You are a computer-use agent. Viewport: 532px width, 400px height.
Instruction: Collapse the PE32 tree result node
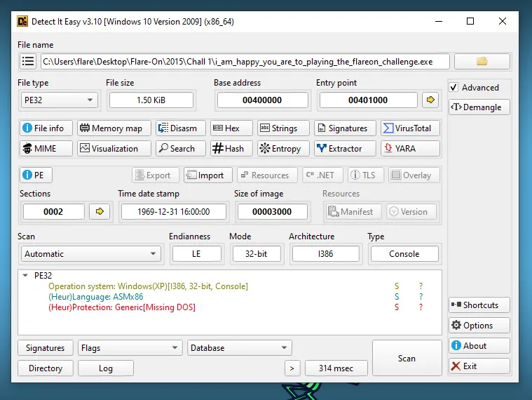point(26,276)
